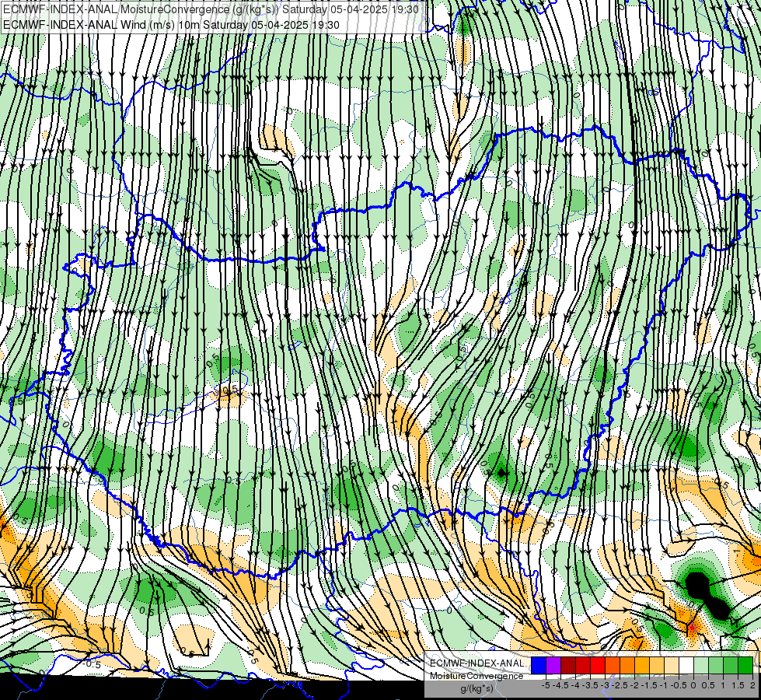Click the legend tick value -3.5
Screen dimensions: 761x700
click(x=590, y=685)
